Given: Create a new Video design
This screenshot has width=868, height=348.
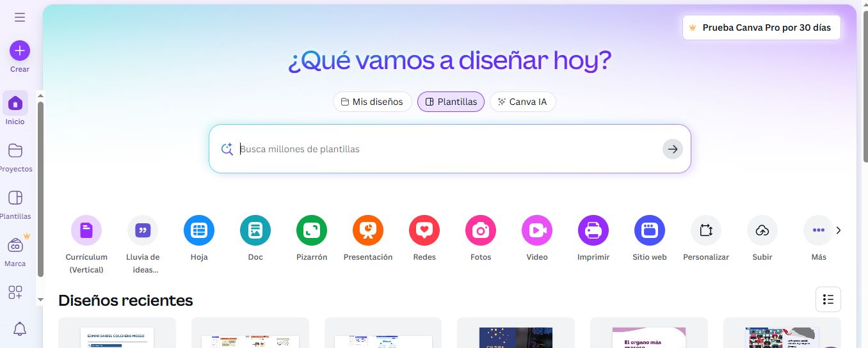Looking at the screenshot, I should click(537, 230).
